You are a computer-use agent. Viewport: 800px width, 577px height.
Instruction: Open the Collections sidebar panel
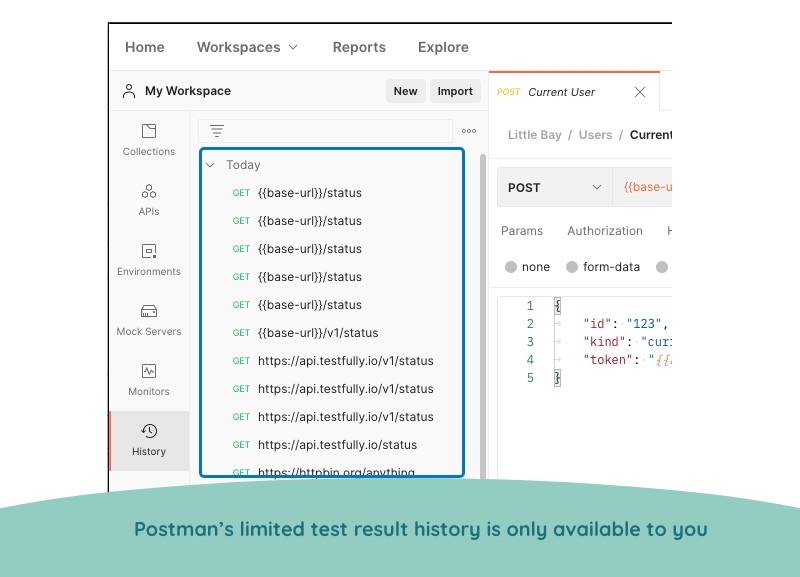[148, 140]
